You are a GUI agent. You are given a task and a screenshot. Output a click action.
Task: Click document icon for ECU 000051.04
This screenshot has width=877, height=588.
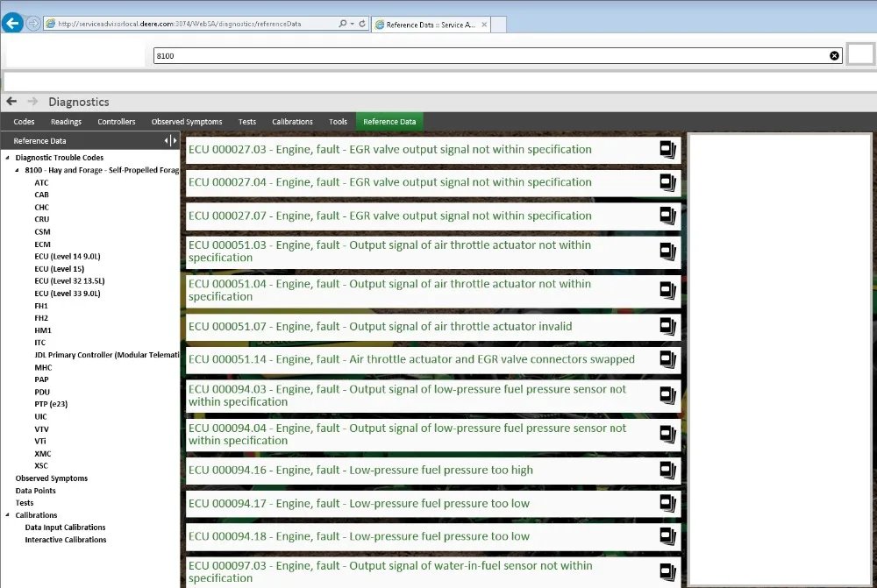click(667, 290)
